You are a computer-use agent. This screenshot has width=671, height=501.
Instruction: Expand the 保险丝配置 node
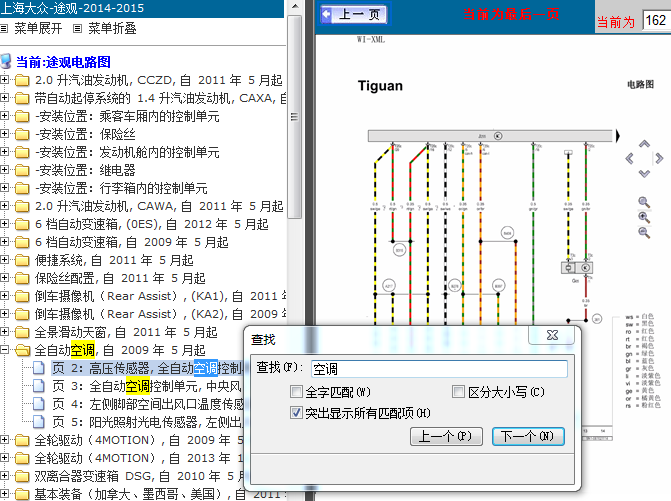(4, 277)
